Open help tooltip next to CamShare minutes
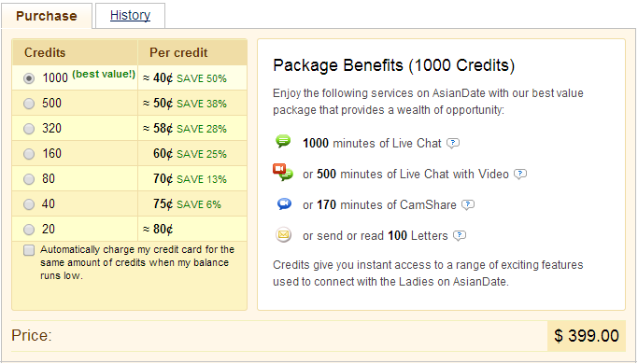 point(468,205)
